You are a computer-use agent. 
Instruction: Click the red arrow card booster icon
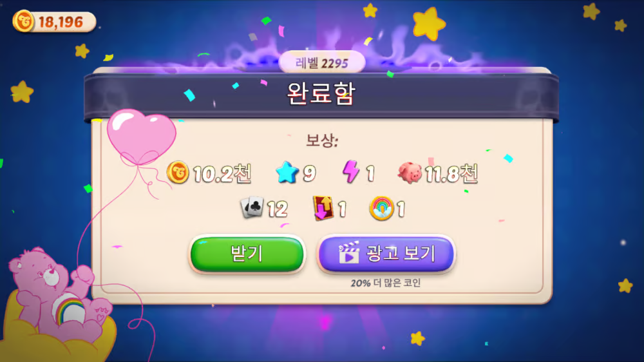(x=323, y=208)
